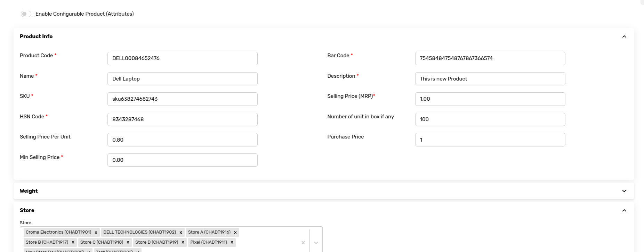
Task: Toggle Enable Configurable Product switch
Action: click(x=26, y=14)
